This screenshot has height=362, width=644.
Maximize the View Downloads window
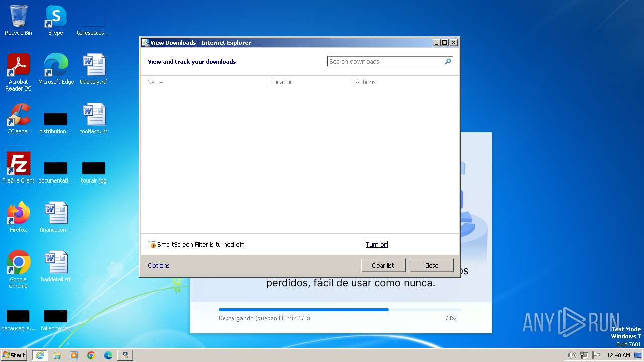pyautogui.click(x=445, y=43)
